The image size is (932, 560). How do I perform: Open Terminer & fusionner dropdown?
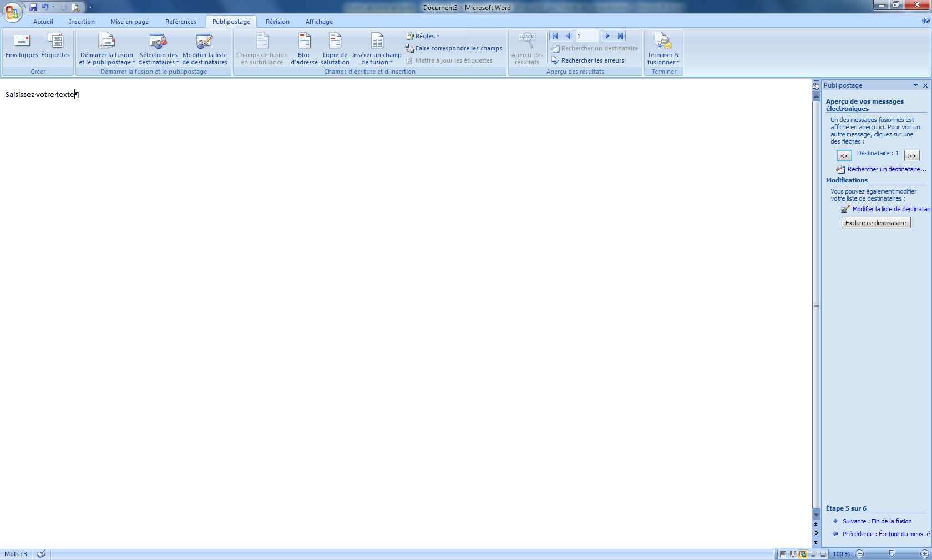pyautogui.click(x=663, y=49)
